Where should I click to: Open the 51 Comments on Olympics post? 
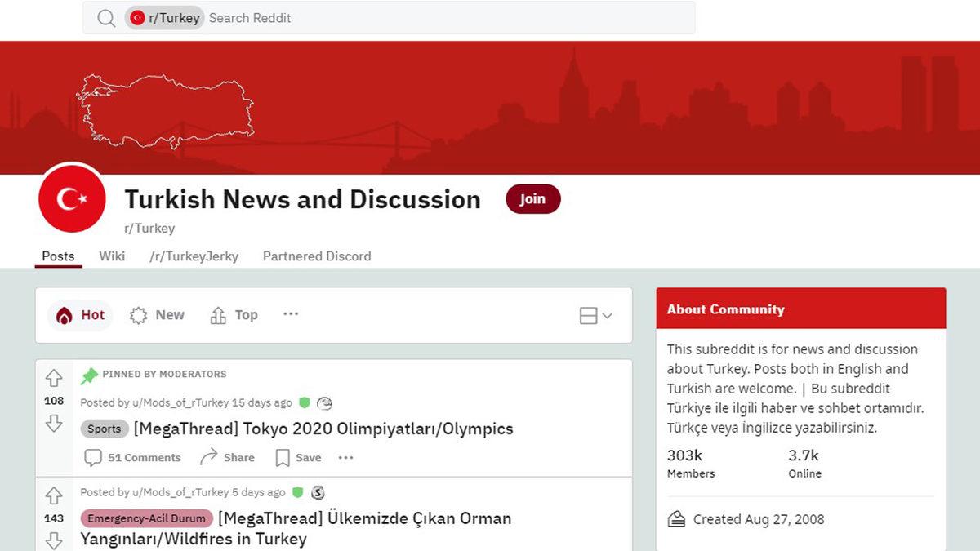pyautogui.click(x=133, y=458)
